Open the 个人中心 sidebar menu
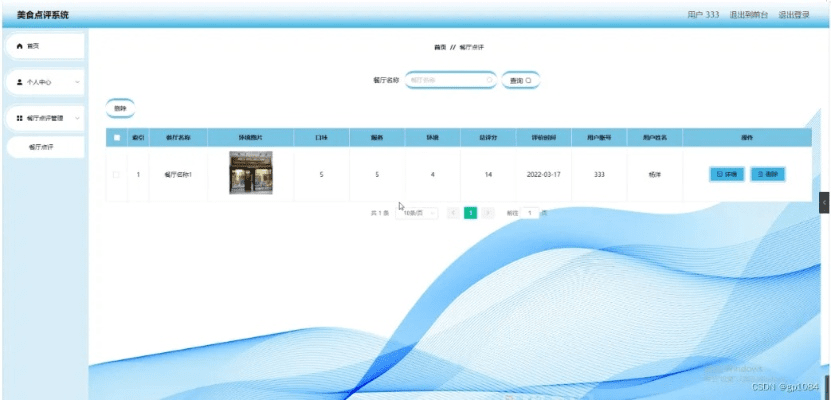 [45, 82]
